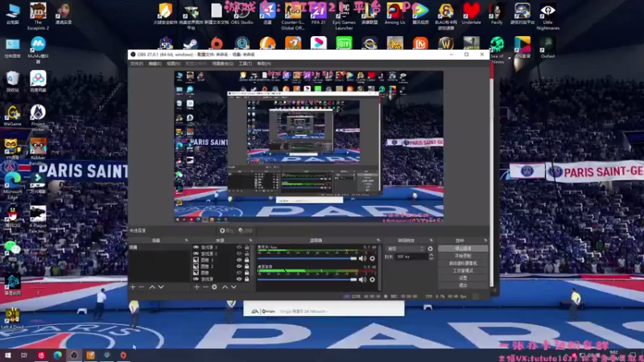Open the 工具(T) Tools menu in OBS
The height and width of the screenshot is (362, 644).
coord(246,64)
